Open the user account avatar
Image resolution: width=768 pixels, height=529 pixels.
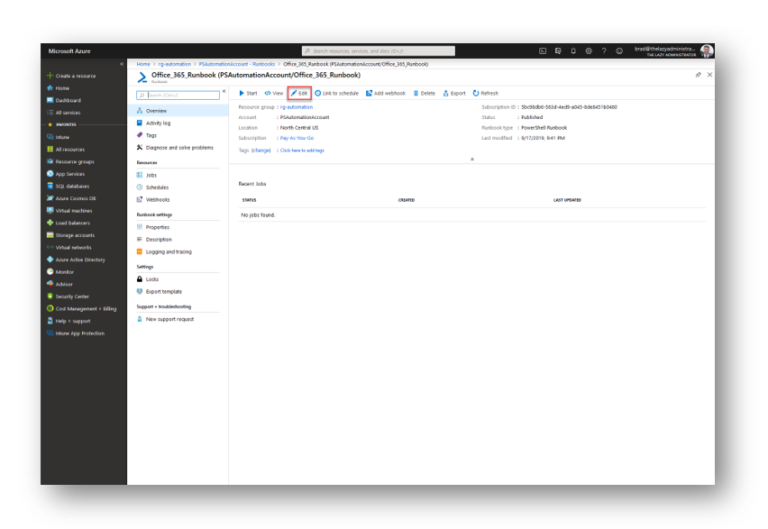point(706,51)
